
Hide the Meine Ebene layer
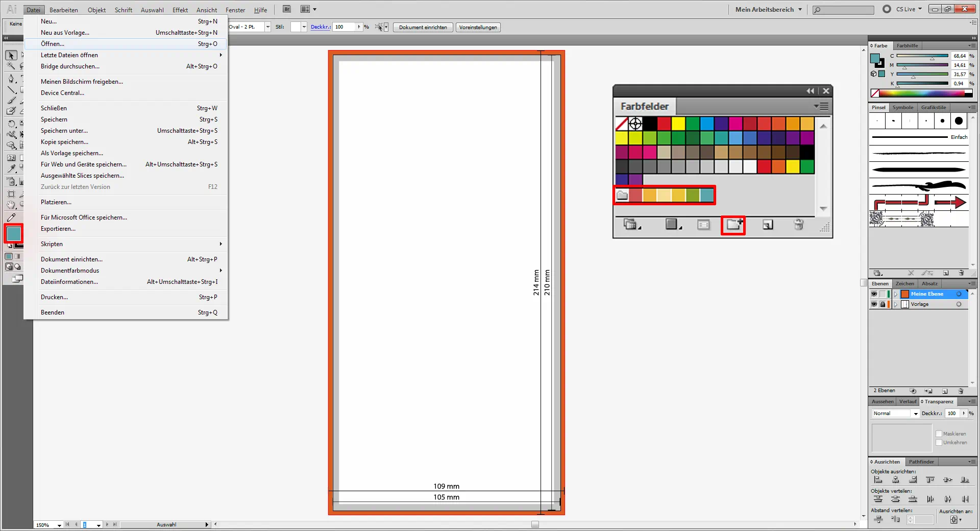point(874,294)
